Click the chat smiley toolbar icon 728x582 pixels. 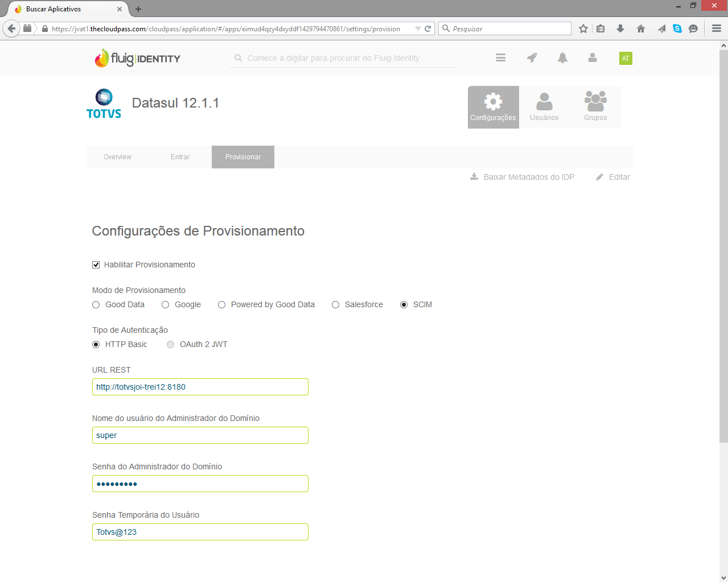click(693, 28)
